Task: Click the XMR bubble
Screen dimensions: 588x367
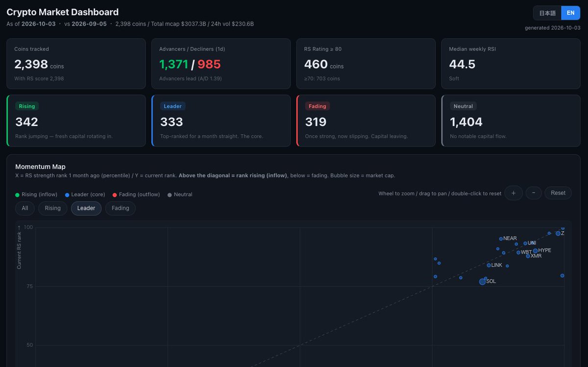Action: click(528, 256)
